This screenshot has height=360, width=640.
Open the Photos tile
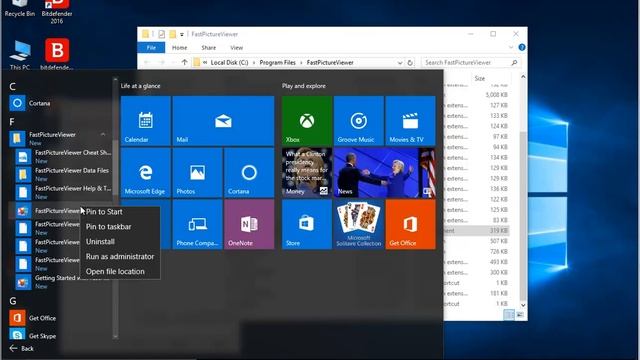pyautogui.click(x=198, y=173)
